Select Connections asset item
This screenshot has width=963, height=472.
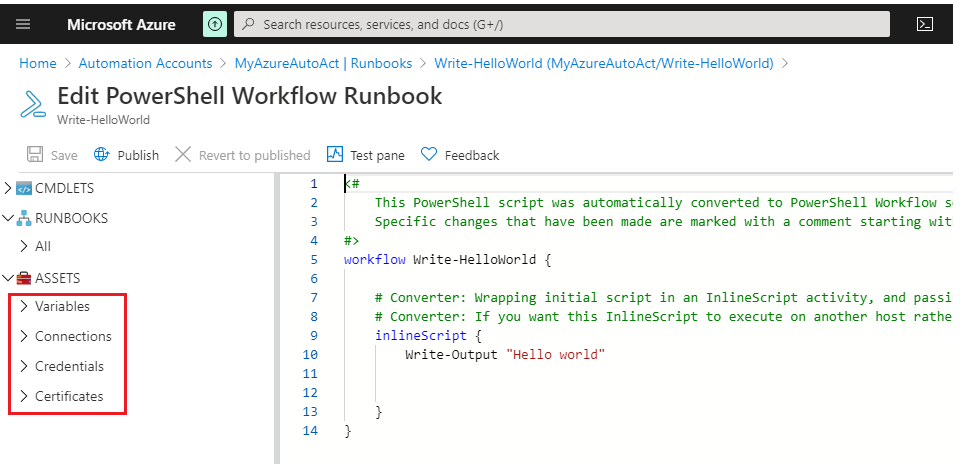[73, 336]
